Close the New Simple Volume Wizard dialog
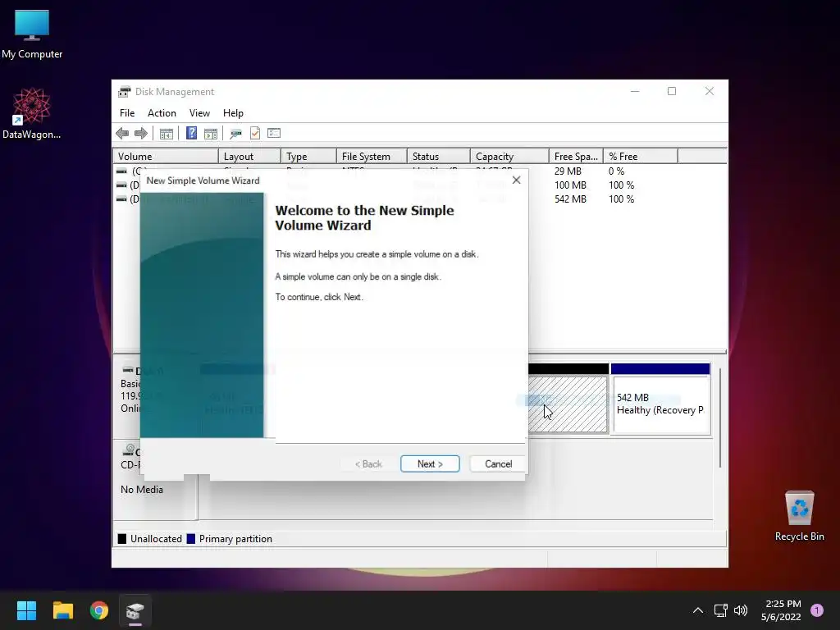 click(517, 180)
